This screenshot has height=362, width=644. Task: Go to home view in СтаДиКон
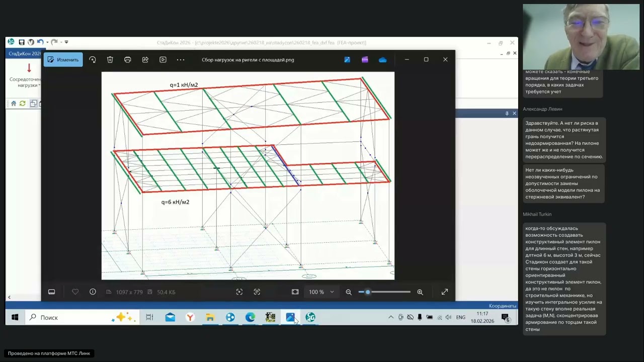[14, 104]
